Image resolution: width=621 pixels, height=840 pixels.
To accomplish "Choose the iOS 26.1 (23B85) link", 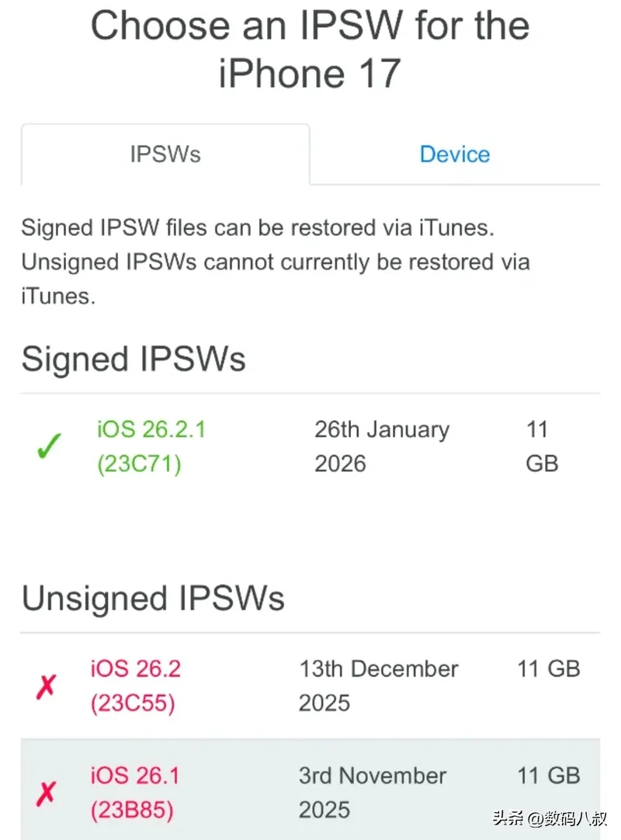I will [x=136, y=793].
